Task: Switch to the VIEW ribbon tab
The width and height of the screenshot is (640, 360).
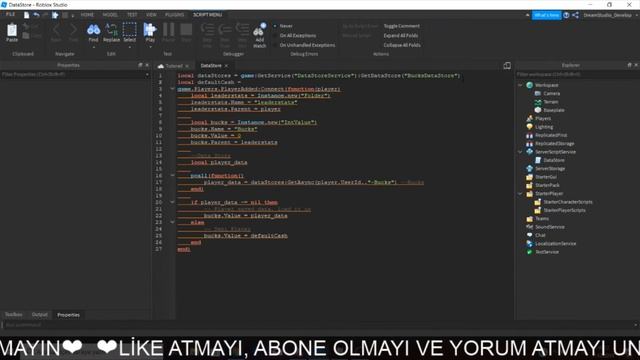Action: pyautogui.click(x=151, y=15)
